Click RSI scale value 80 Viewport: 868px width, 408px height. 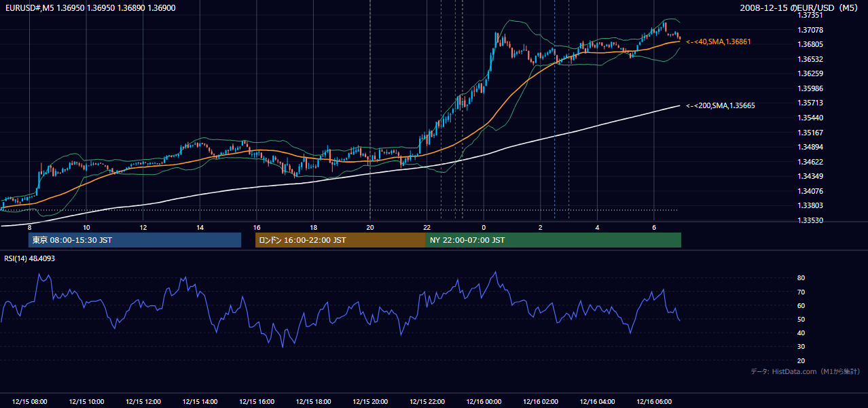(x=801, y=278)
